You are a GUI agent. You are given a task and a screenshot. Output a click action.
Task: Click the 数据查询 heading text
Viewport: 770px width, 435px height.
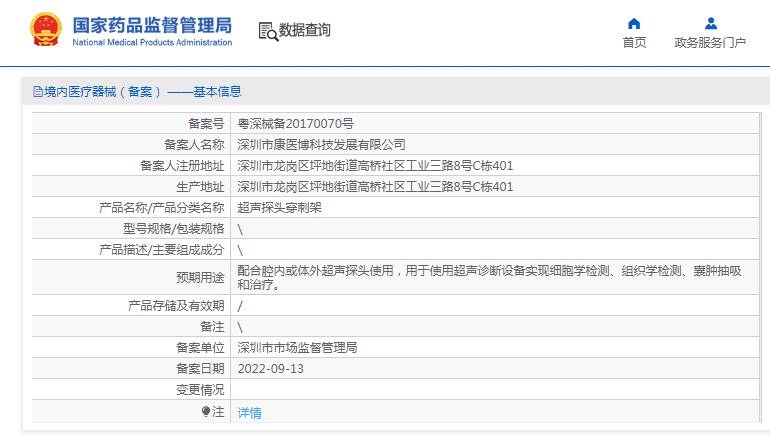(304, 30)
